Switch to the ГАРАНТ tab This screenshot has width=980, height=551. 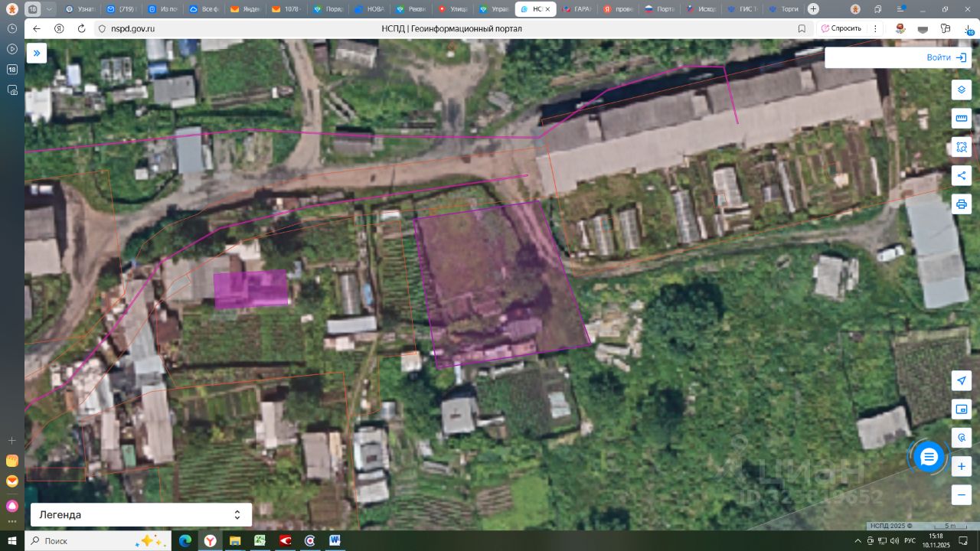576,9
